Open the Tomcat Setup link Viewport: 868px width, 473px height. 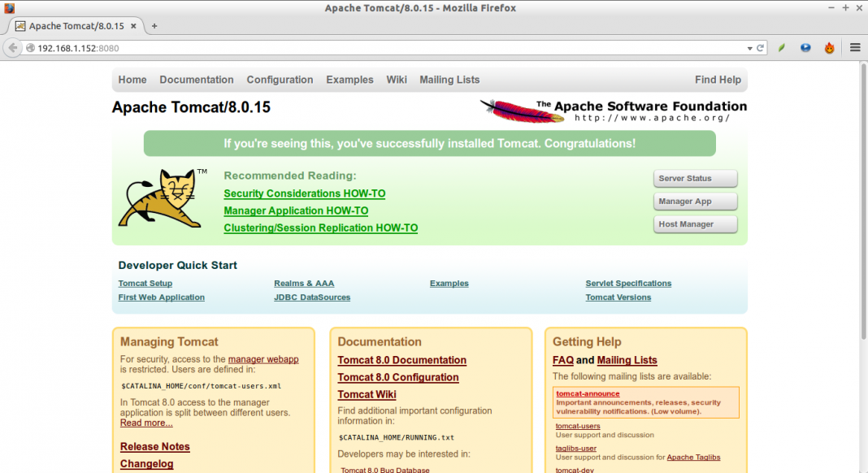click(x=145, y=283)
